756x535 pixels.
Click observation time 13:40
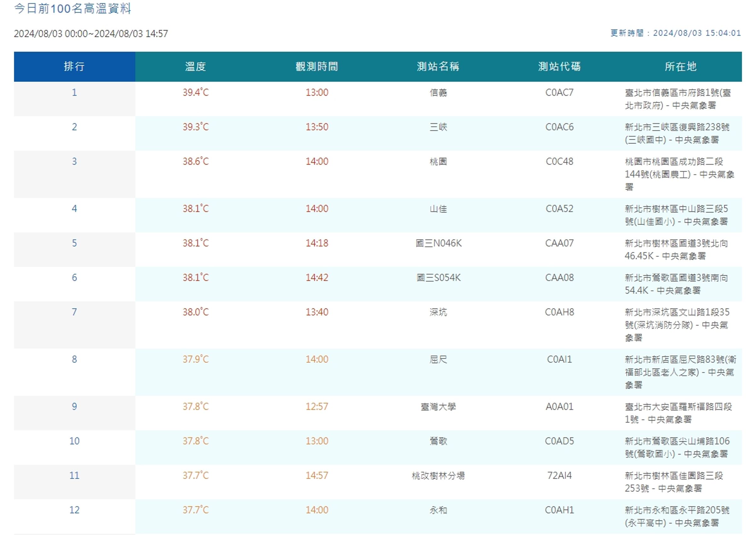click(x=317, y=312)
